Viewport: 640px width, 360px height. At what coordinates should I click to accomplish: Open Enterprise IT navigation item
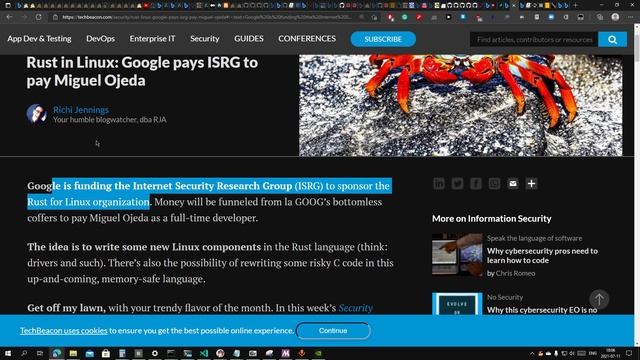coord(152,39)
